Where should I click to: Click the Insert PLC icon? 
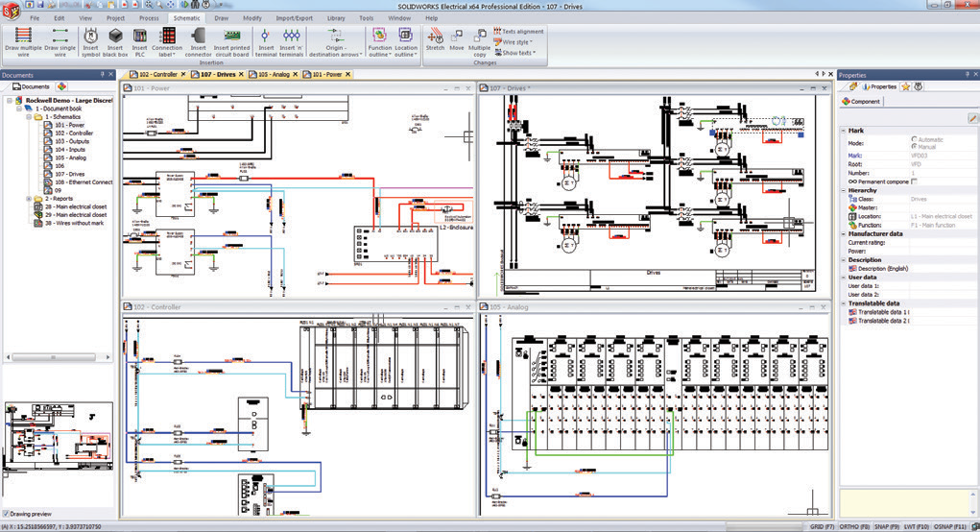pos(140,36)
